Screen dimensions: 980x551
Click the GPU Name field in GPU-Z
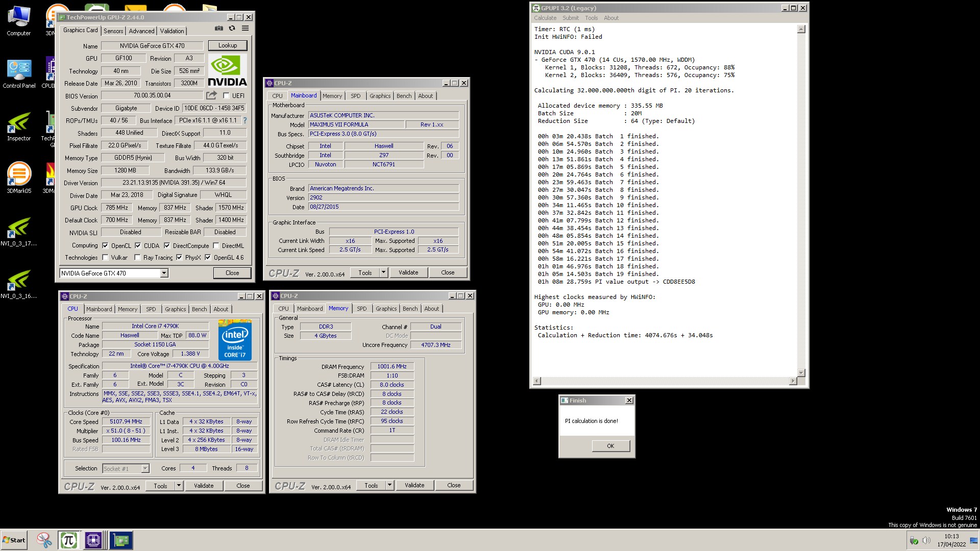click(152, 46)
